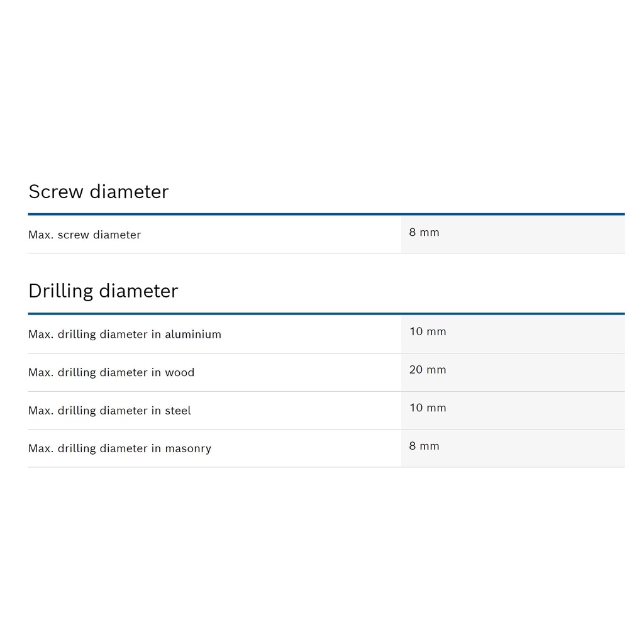Image resolution: width=644 pixels, height=644 pixels.
Task: Click the Screw diameter heading
Action: point(99,192)
